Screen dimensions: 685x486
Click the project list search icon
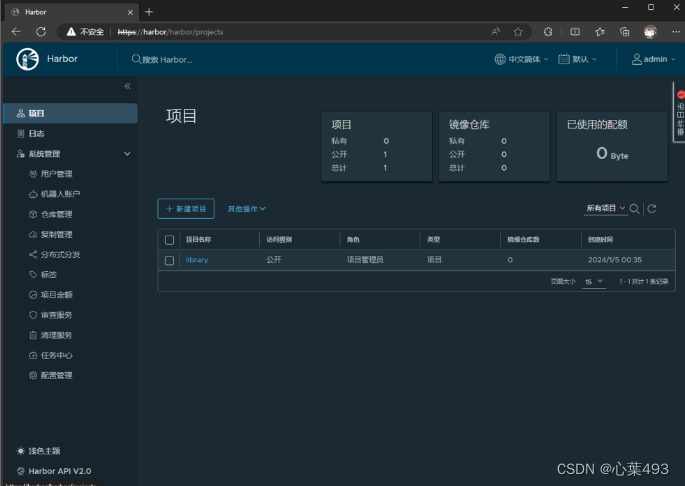[635, 209]
